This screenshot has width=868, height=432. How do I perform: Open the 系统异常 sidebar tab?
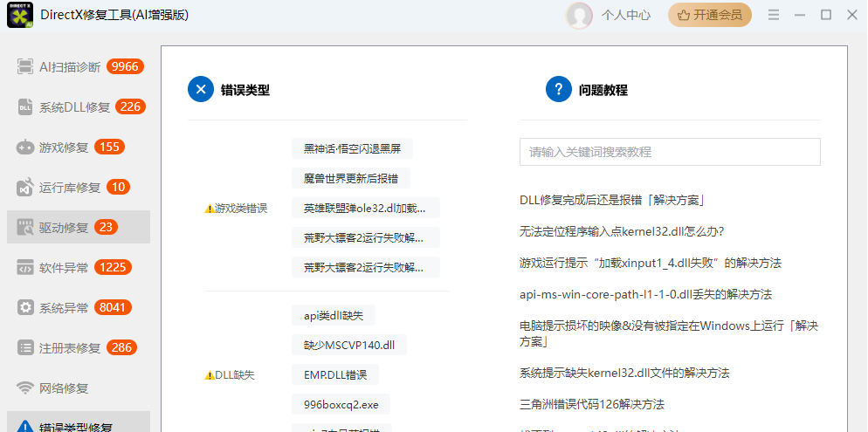pos(78,307)
